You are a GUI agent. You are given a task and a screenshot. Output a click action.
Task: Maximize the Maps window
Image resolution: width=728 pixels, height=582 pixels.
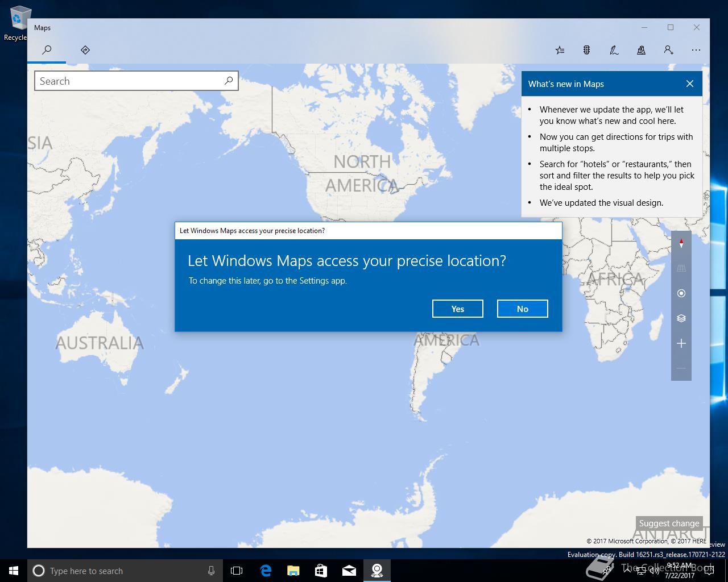[671, 27]
